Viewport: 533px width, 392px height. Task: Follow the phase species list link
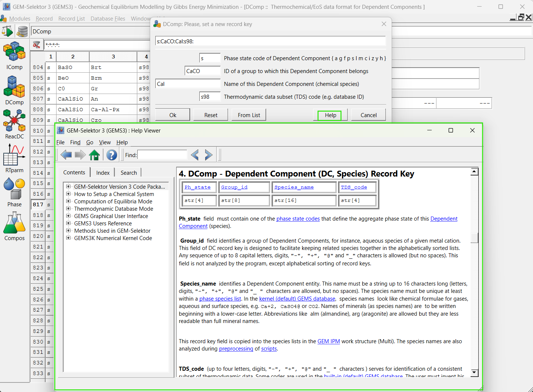(220, 299)
